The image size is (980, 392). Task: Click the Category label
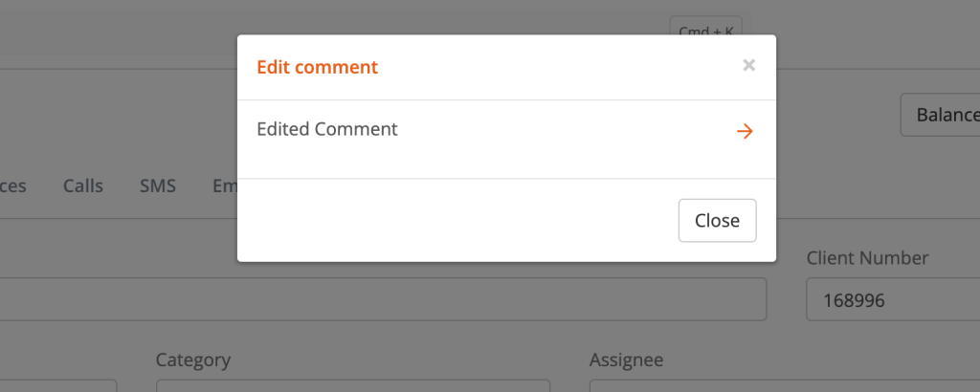(x=192, y=359)
